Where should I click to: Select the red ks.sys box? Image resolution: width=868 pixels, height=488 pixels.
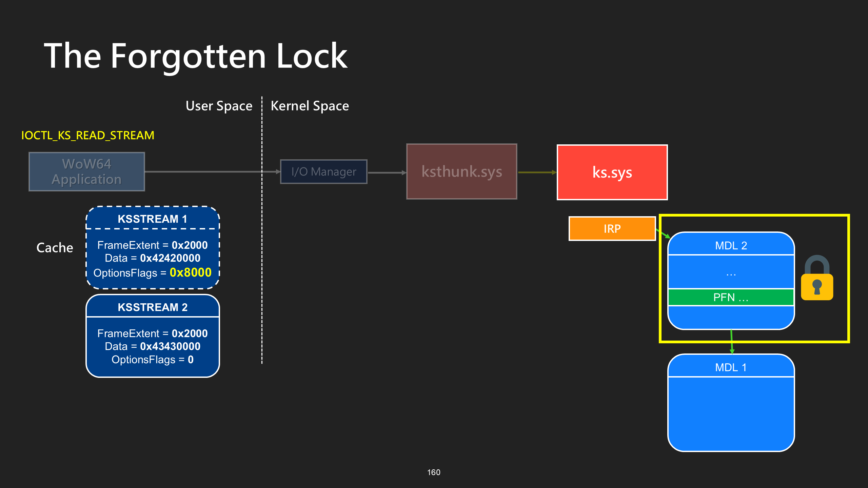point(612,172)
